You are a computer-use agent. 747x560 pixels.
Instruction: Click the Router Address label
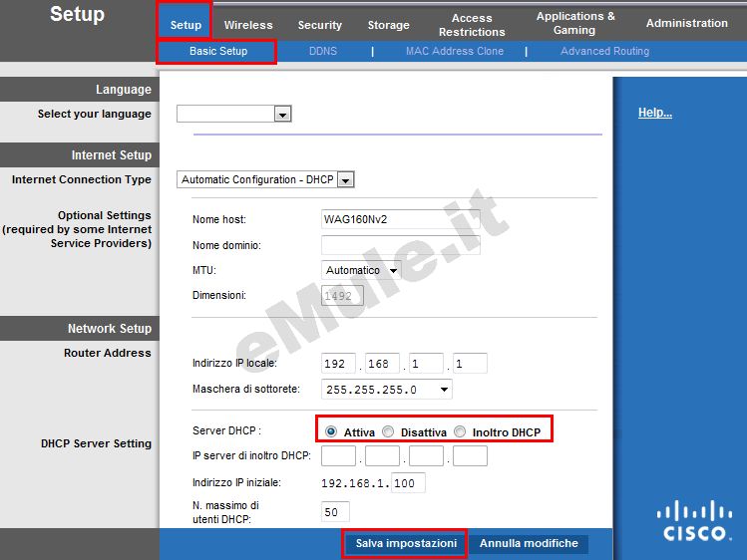(x=107, y=353)
